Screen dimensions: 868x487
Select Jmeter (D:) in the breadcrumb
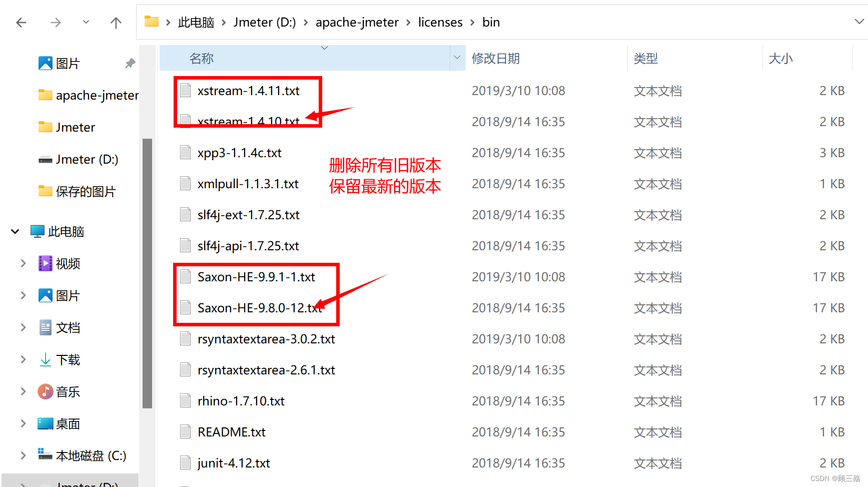(x=265, y=23)
